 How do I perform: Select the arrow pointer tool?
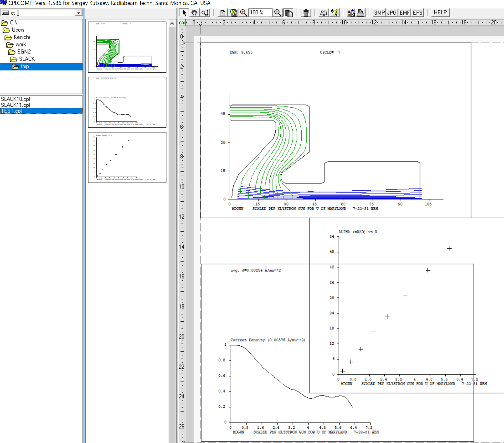(x=184, y=13)
